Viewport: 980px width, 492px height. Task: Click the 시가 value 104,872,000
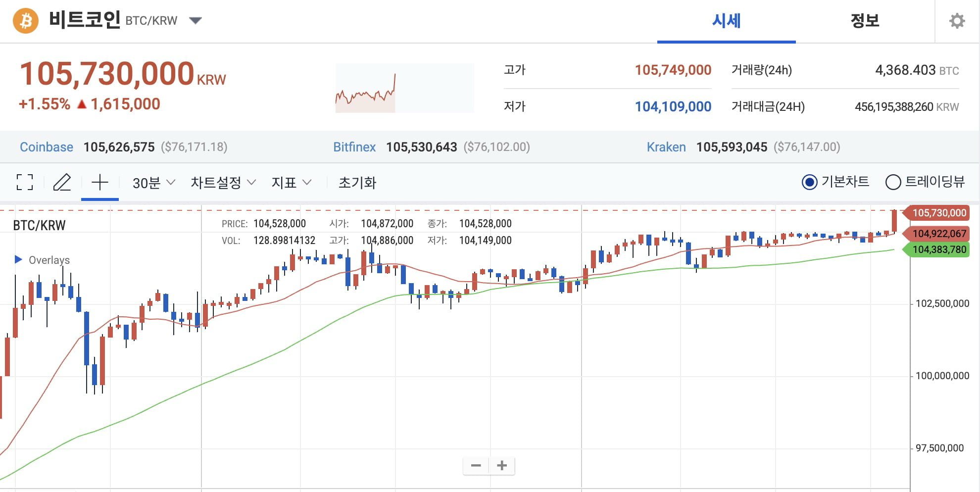[x=387, y=224]
